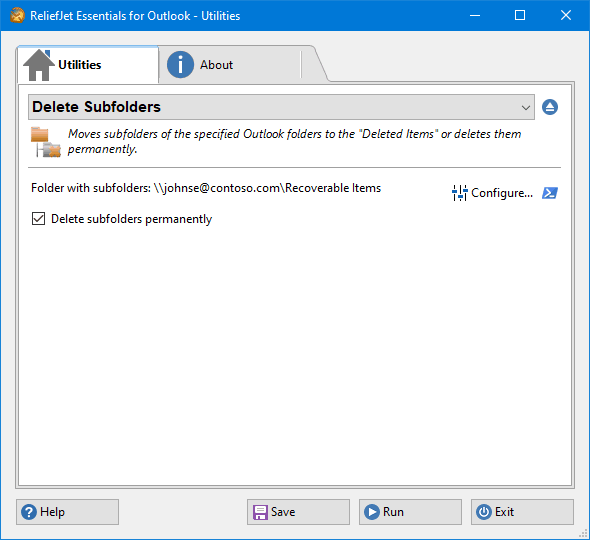The image size is (590, 540).
Task: Click the Configure sliders icon
Action: pyautogui.click(x=459, y=193)
